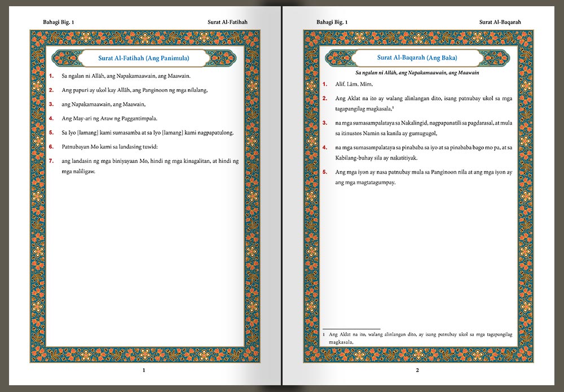Select the verse 'Patnubayan Mo kami sa landasing tuwid'
The width and height of the screenshot is (564, 392).
pos(110,147)
